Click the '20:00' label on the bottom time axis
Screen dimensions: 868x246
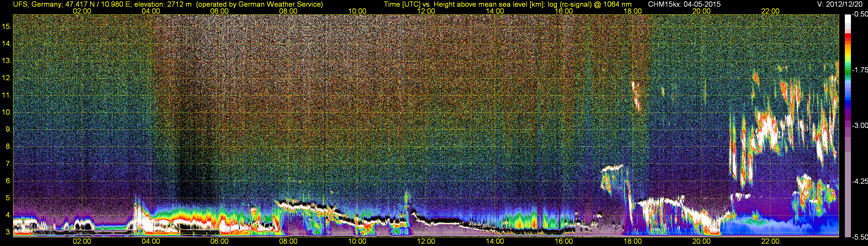click(x=702, y=241)
